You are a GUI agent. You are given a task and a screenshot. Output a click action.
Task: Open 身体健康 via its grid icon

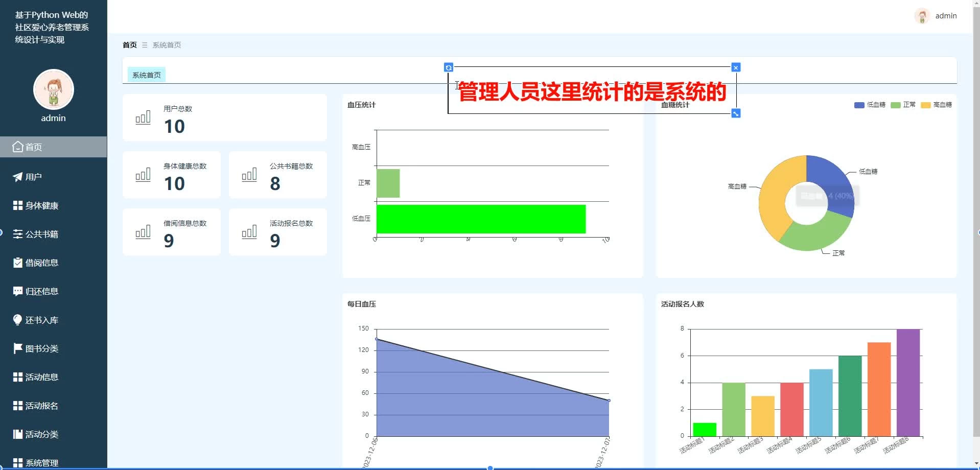18,205
